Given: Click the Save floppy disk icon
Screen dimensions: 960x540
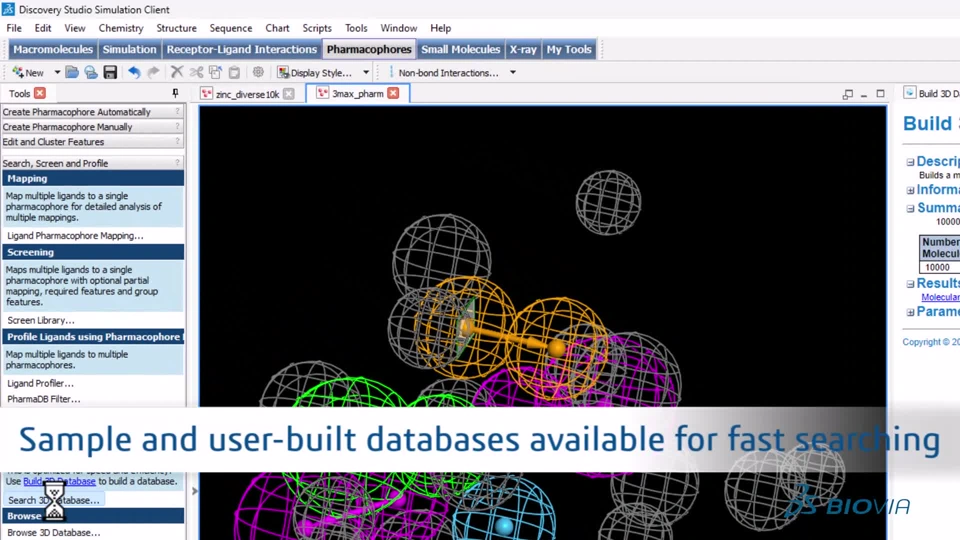Looking at the screenshot, I should (110, 72).
